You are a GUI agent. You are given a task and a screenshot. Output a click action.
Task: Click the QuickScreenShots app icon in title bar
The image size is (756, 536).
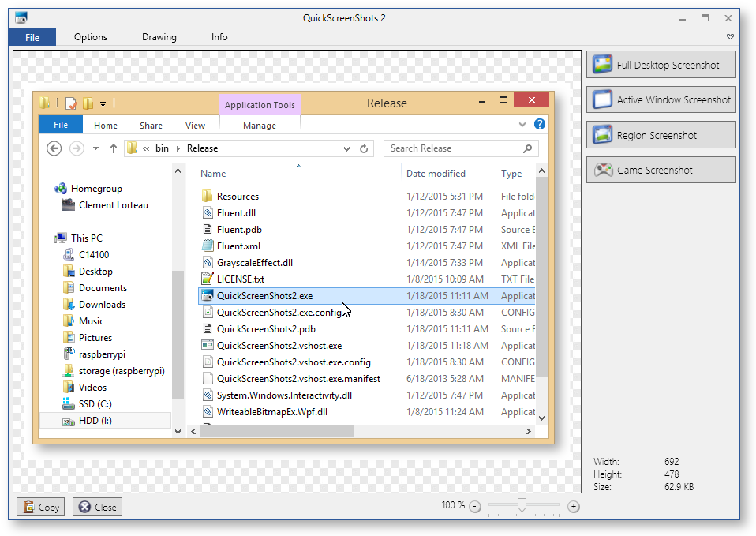[x=21, y=17]
